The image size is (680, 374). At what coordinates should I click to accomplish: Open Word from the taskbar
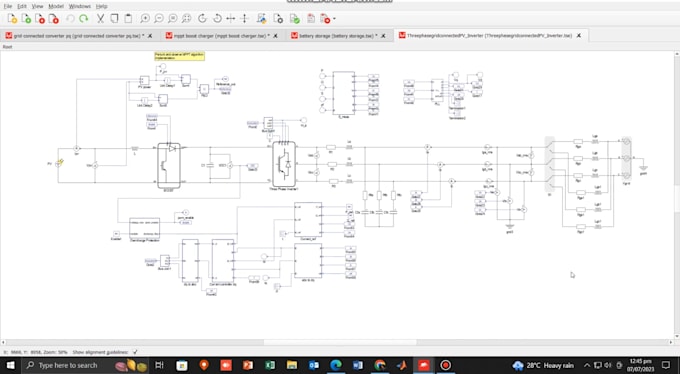[358, 365]
